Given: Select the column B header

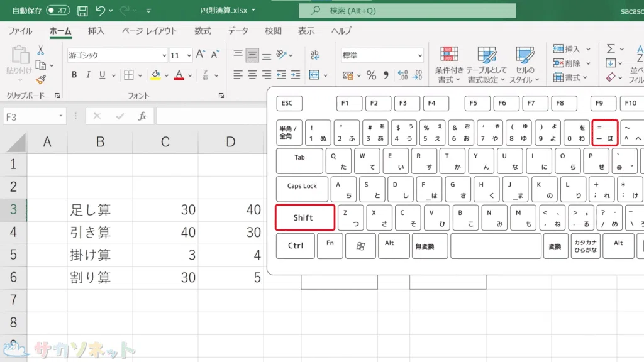Looking at the screenshot, I should click(x=100, y=142).
